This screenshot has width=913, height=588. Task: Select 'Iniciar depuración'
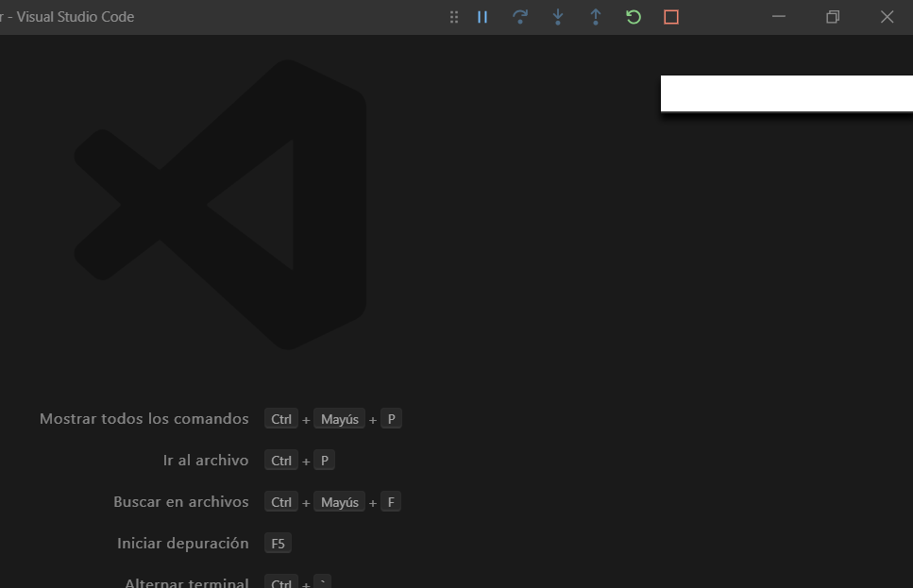pos(182,543)
